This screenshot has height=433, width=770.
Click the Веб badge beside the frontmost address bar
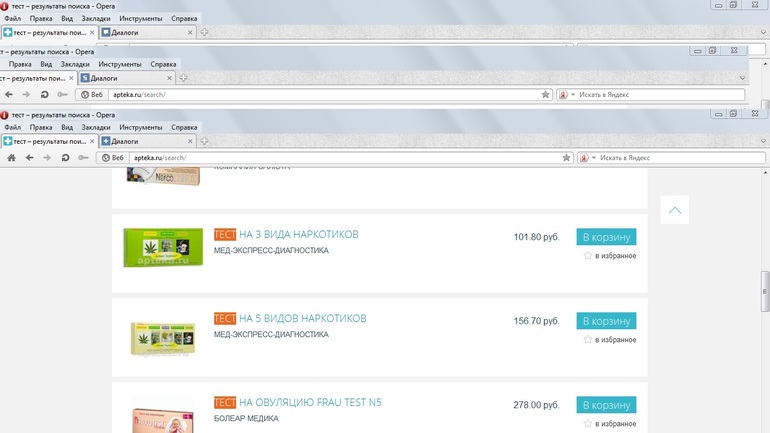113,158
